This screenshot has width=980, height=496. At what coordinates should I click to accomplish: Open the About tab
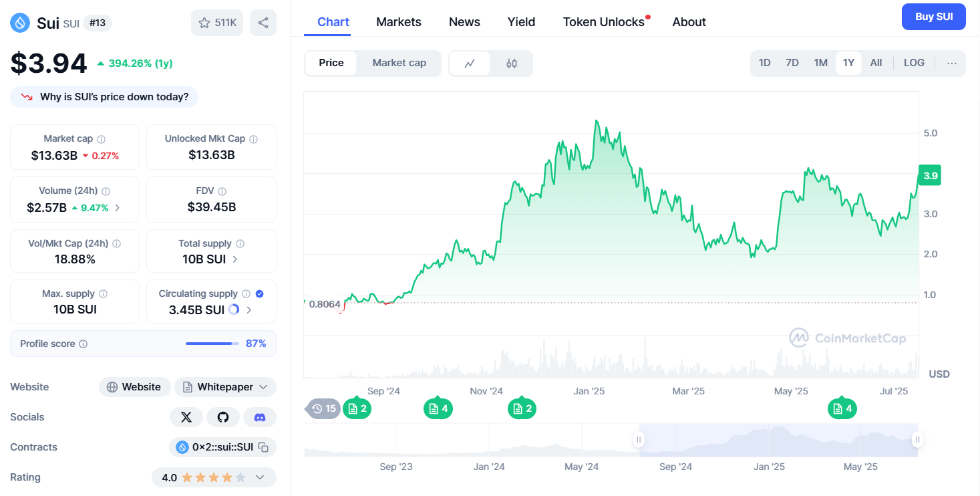click(689, 22)
